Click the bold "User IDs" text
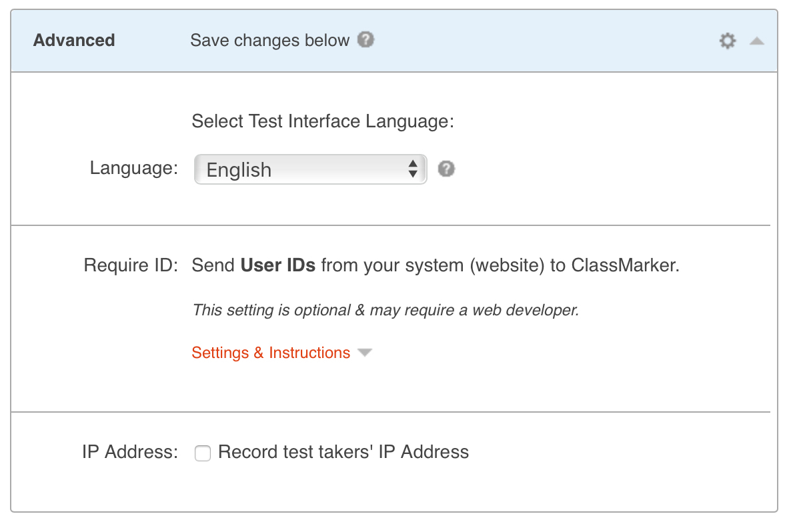The width and height of the screenshot is (791, 532). [x=277, y=265]
